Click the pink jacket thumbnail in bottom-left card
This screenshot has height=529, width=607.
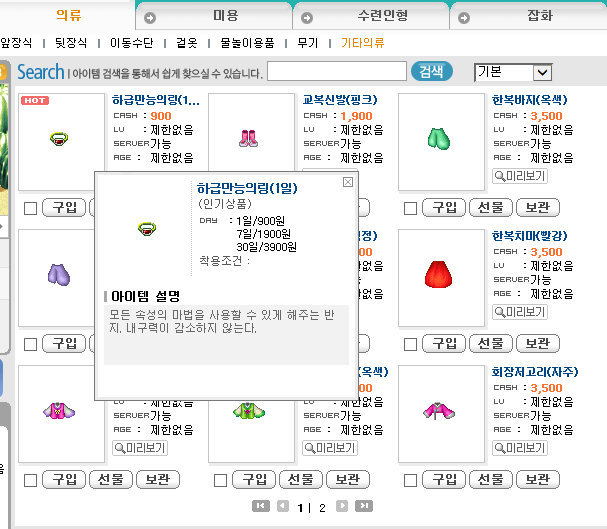tap(59, 411)
